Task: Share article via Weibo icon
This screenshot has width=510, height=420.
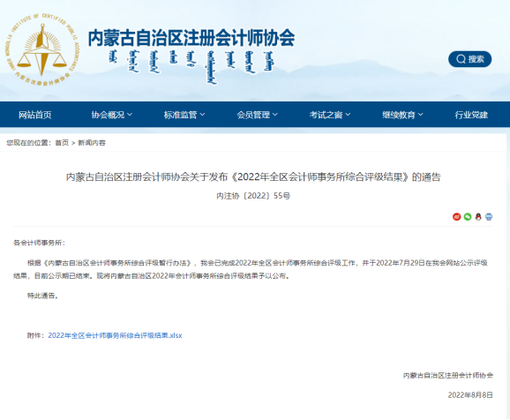Action: (x=457, y=217)
